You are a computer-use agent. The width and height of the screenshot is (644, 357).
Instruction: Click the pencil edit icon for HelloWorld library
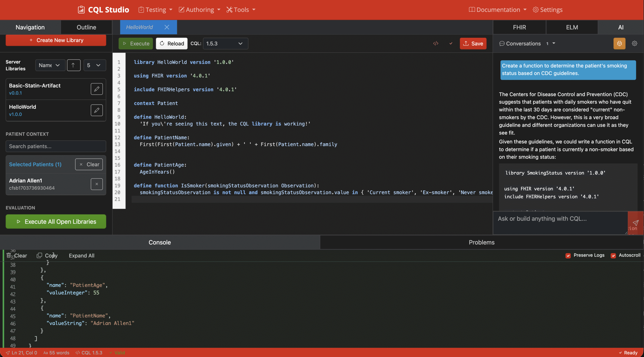point(97,110)
